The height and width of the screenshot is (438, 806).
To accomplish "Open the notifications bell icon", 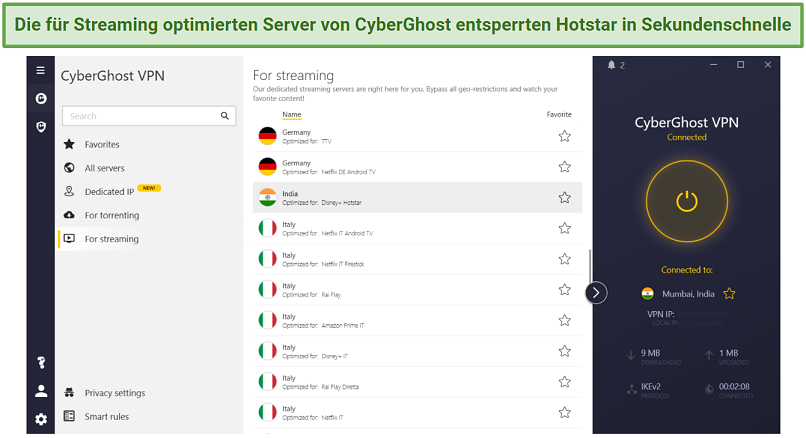I will 611,65.
